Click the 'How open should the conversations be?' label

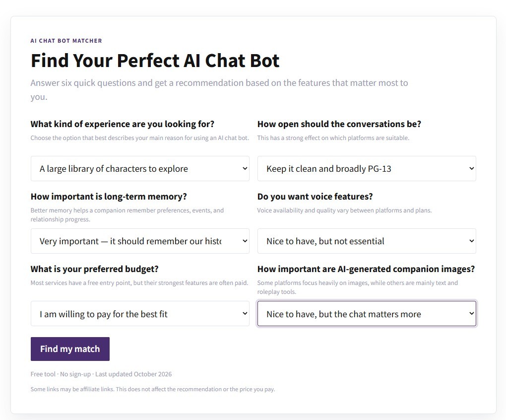[x=339, y=124]
